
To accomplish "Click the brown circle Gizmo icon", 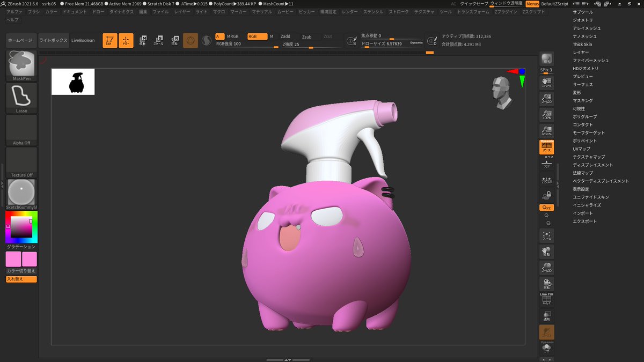I will (x=191, y=40).
